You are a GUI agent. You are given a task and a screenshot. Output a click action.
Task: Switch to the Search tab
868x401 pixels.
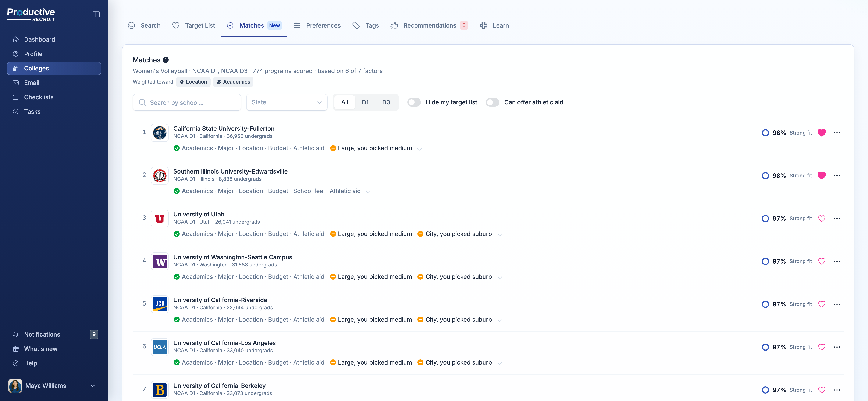click(x=144, y=25)
